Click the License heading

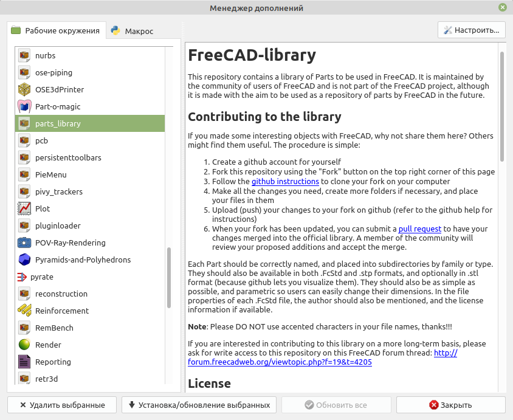[209, 384]
